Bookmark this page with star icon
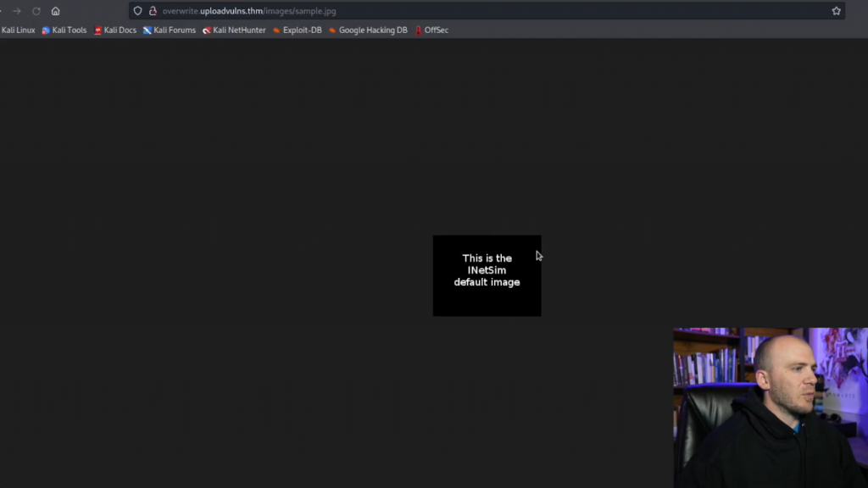Image resolution: width=868 pixels, height=488 pixels. [836, 11]
